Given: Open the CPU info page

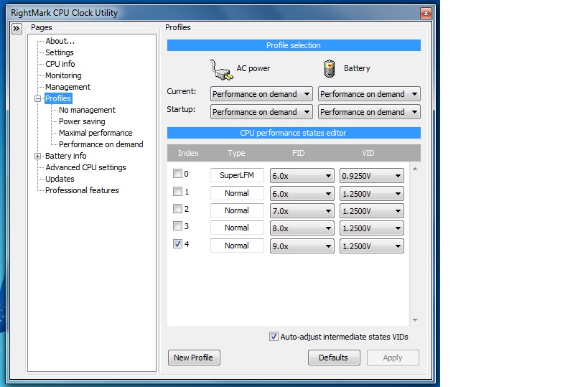Looking at the screenshot, I should point(60,64).
